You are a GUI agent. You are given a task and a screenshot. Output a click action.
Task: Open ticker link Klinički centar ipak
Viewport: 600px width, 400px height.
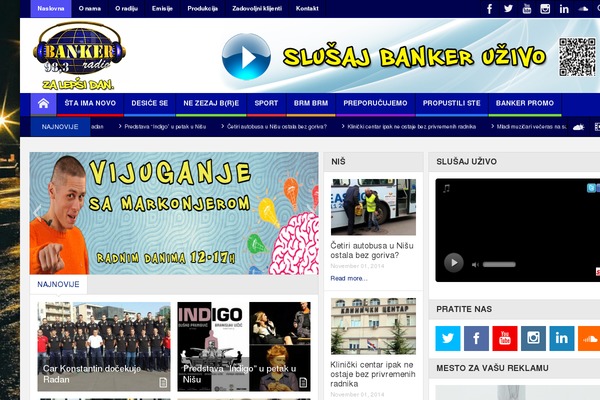click(x=411, y=127)
